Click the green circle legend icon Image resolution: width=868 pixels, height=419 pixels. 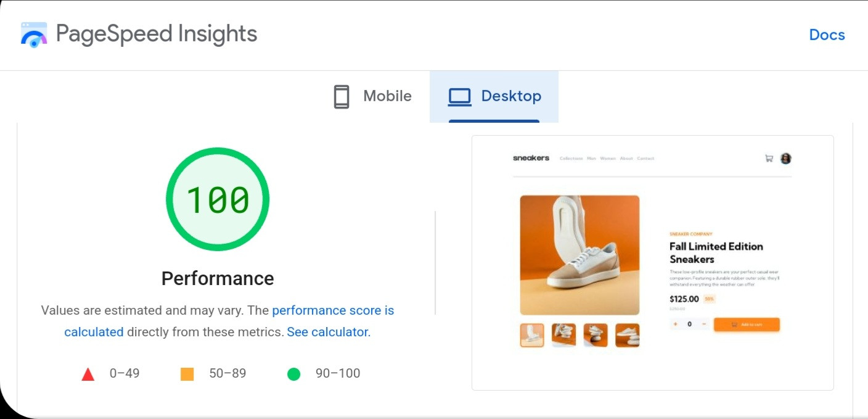pyautogui.click(x=294, y=374)
